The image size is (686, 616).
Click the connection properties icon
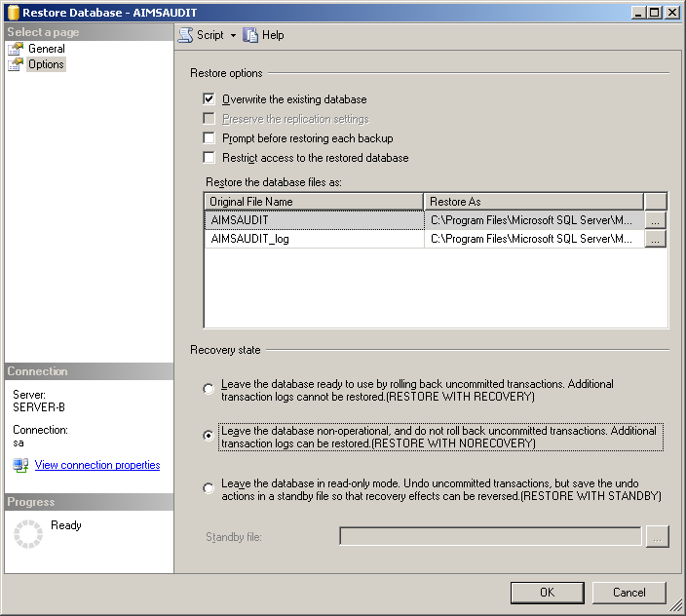point(20,465)
